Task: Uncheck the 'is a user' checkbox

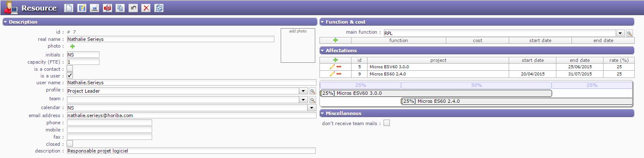Action: pos(70,75)
